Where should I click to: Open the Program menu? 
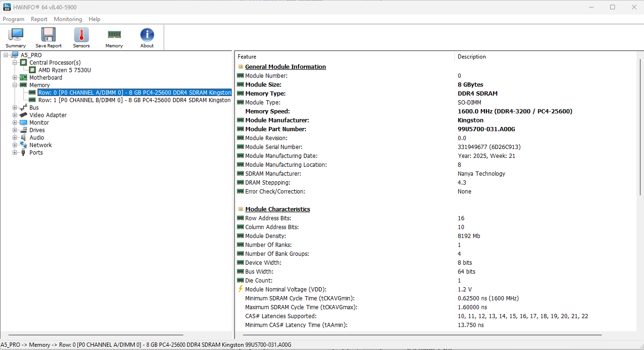(14, 19)
